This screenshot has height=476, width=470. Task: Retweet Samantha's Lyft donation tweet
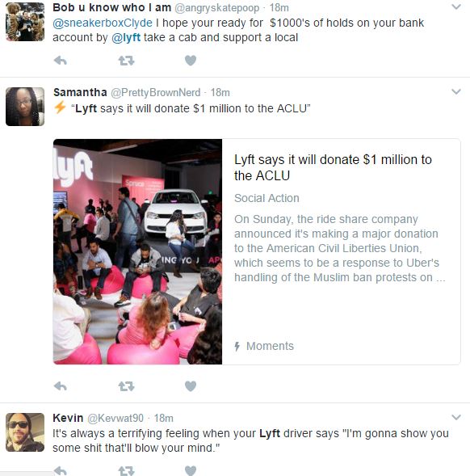[x=126, y=386]
